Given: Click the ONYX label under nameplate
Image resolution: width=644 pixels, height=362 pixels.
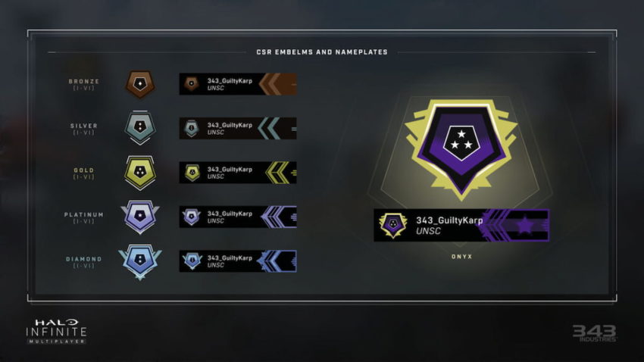Looking at the screenshot, I should point(461,257).
